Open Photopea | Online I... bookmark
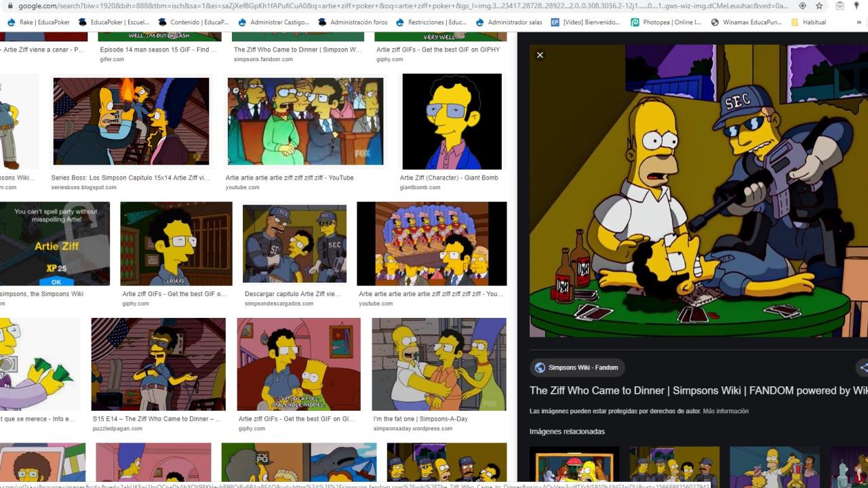868x488 pixels. tap(666, 22)
